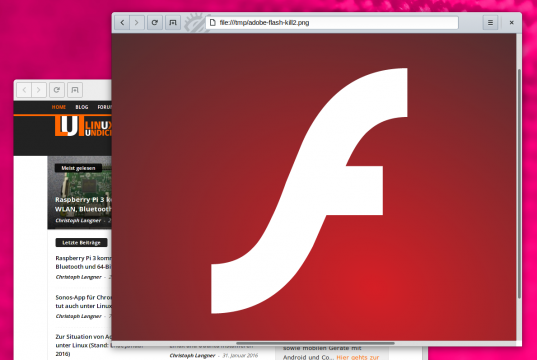Screen dimensions: 537x360
Task: Click the Flash logo image
Action: point(309,190)
